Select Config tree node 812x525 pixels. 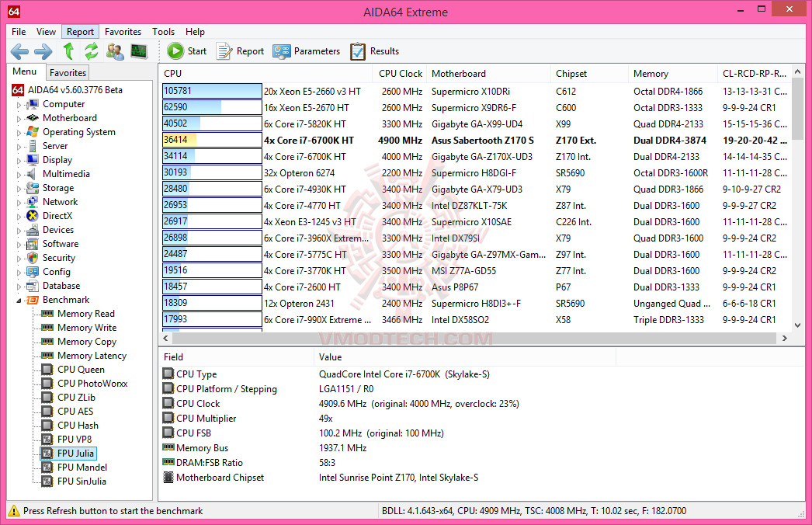57,272
